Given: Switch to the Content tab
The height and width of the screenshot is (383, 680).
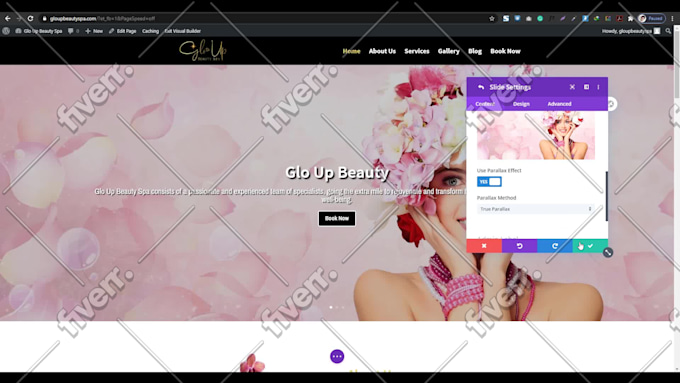Looking at the screenshot, I should coord(485,104).
